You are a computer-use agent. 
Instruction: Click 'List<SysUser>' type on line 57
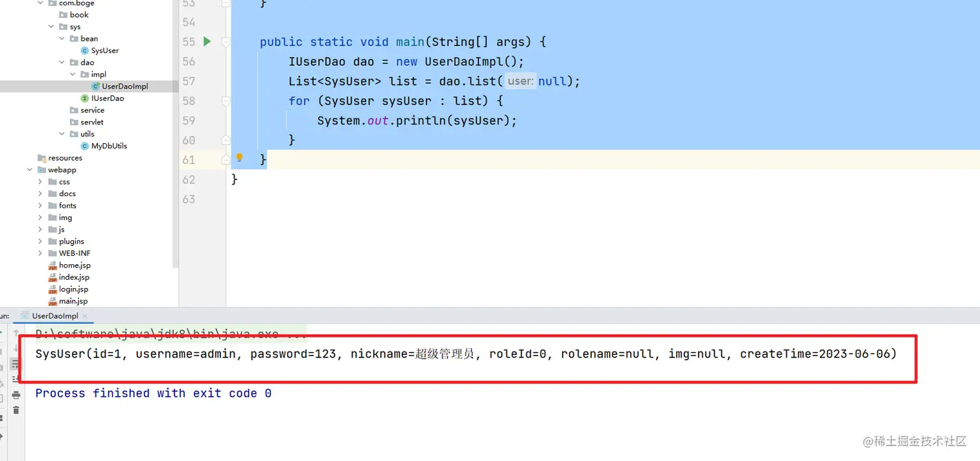tap(335, 81)
